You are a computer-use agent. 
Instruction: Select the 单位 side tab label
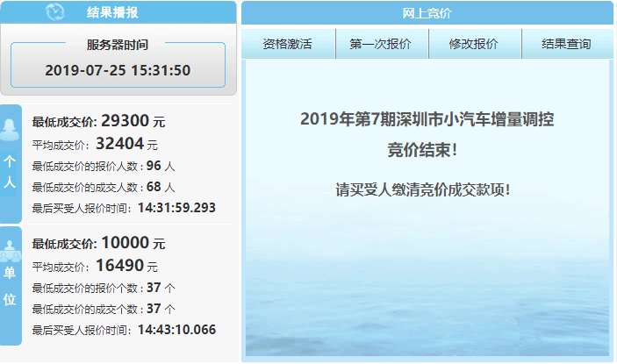coord(10,286)
